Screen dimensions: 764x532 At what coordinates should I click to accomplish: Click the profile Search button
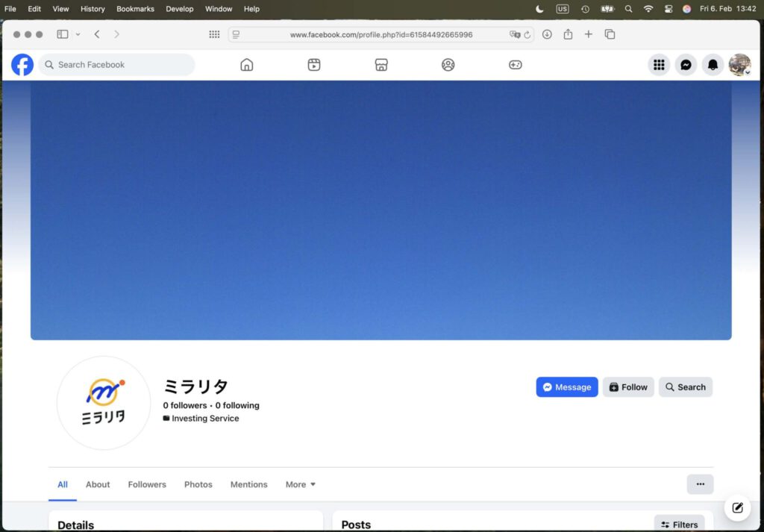tap(686, 387)
